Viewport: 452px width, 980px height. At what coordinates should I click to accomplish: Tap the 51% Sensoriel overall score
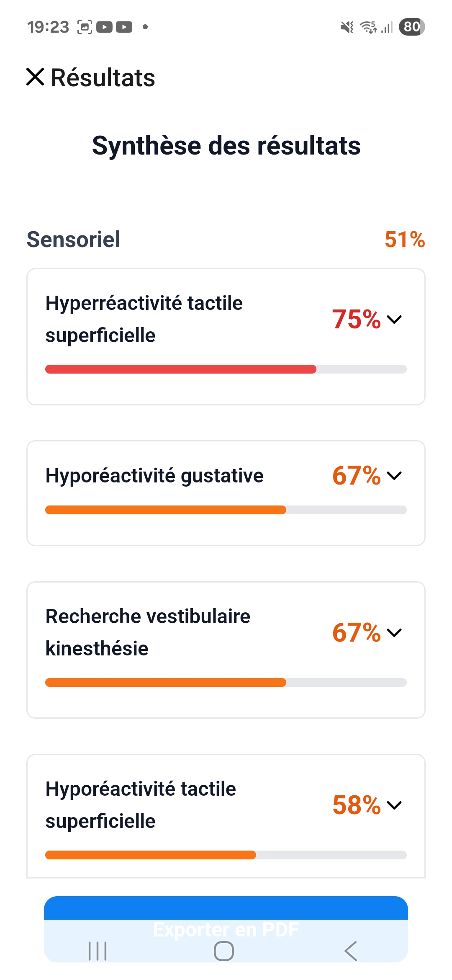pyautogui.click(x=404, y=240)
